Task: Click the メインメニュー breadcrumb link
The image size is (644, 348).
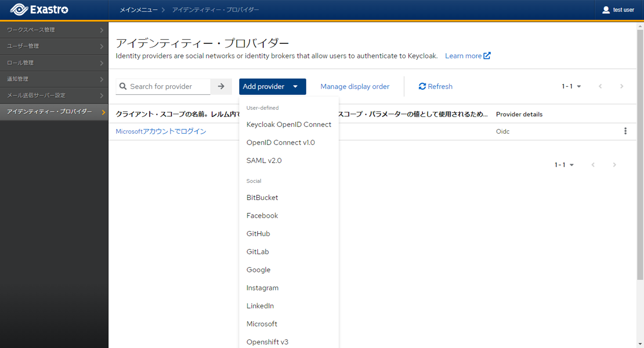Action: click(139, 10)
